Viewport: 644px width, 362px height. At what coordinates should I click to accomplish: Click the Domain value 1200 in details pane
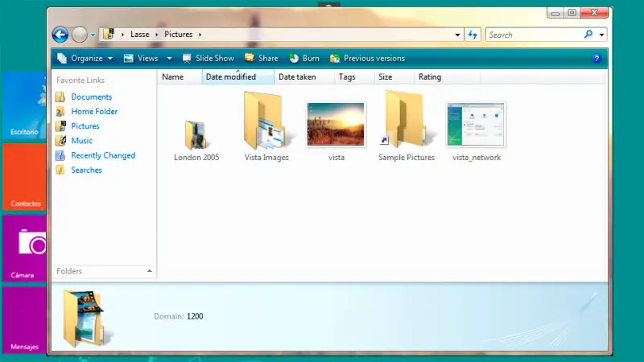click(x=195, y=316)
